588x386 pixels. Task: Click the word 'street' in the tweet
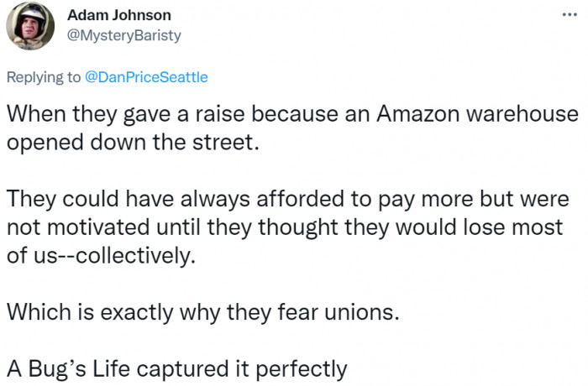[x=222, y=143]
